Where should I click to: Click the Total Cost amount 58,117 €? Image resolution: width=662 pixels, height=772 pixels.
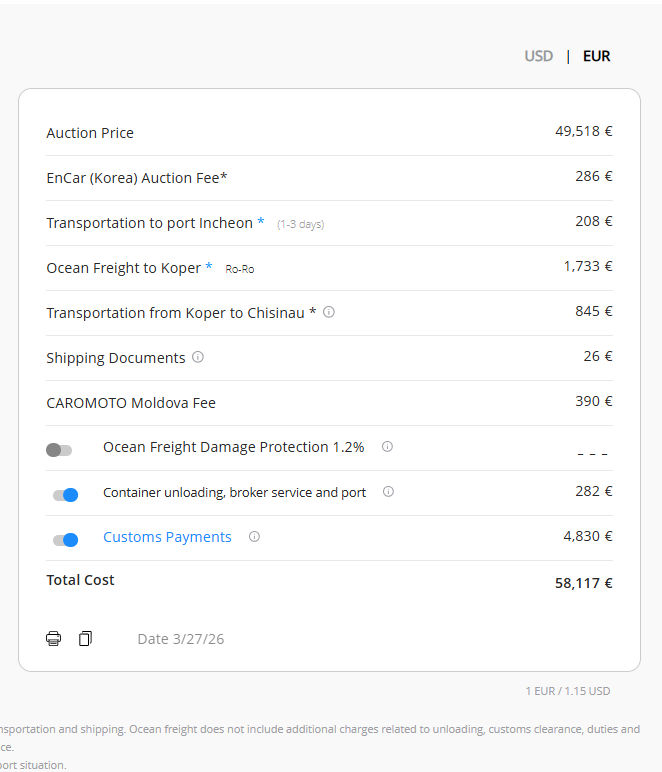[x=583, y=583]
